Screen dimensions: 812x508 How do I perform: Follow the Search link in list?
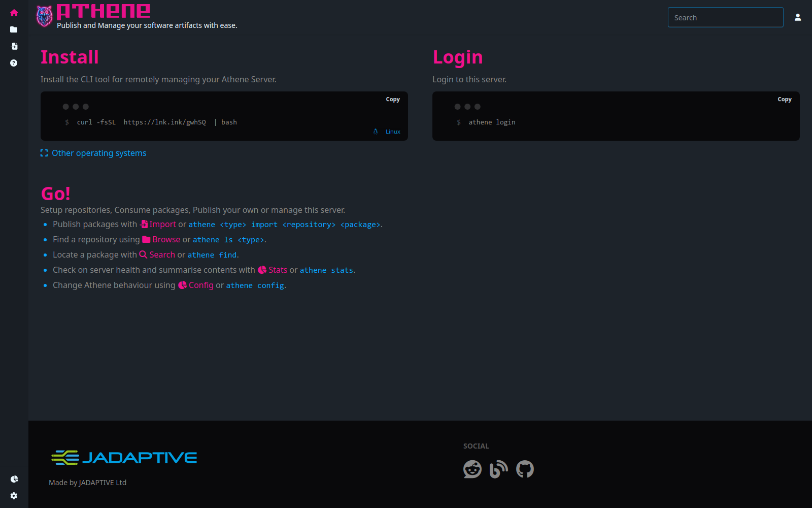[x=157, y=255]
